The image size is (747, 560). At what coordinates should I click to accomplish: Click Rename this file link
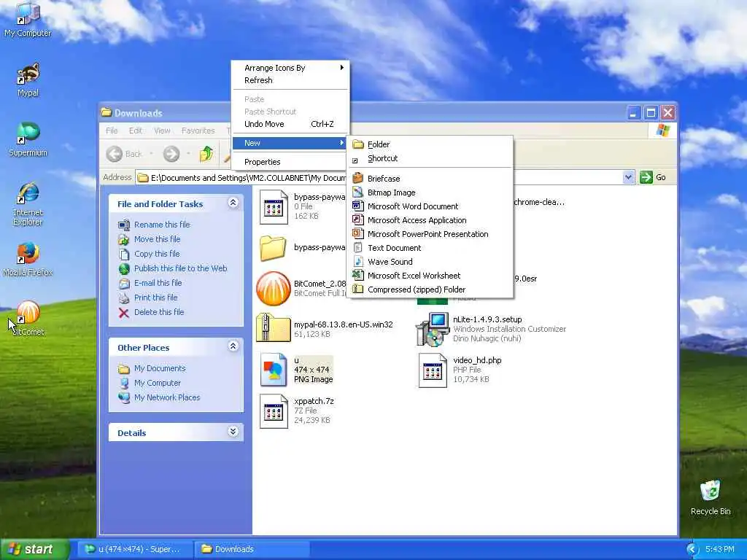coord(162,225)
